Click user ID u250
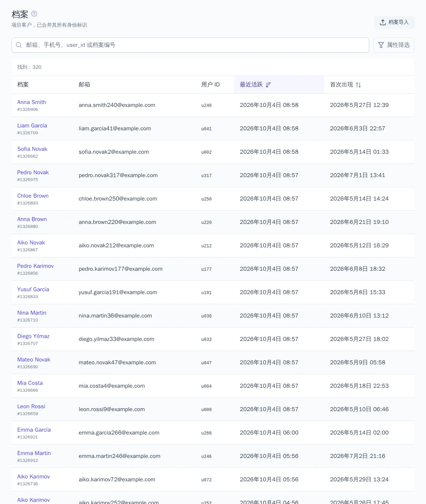 [x=207, y=199]
